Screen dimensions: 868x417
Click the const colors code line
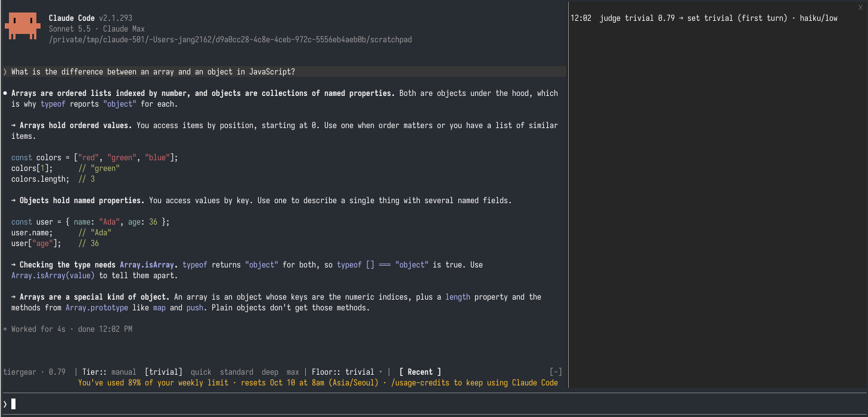tap(95, 157)
